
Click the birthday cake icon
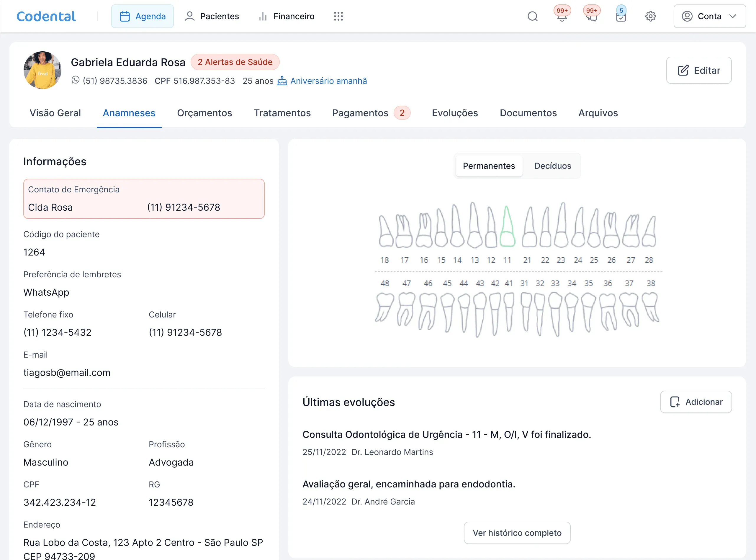(x=282, y=81)
